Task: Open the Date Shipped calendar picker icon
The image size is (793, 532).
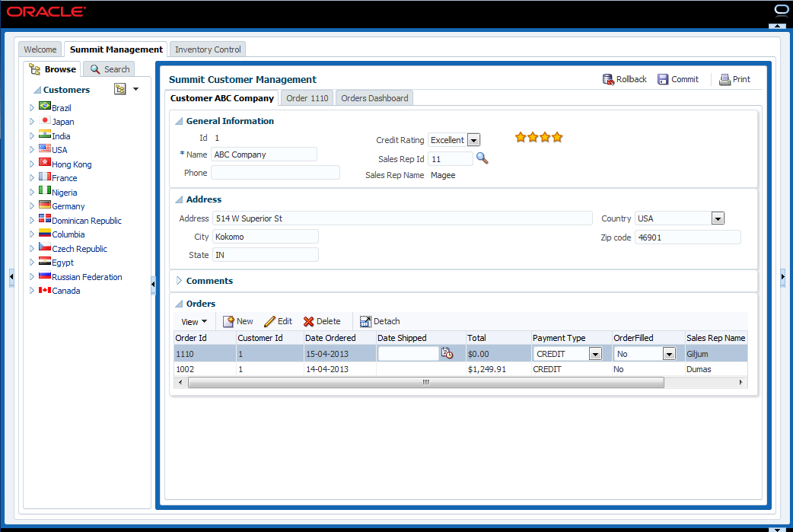Action: click(x=447, y=353)
